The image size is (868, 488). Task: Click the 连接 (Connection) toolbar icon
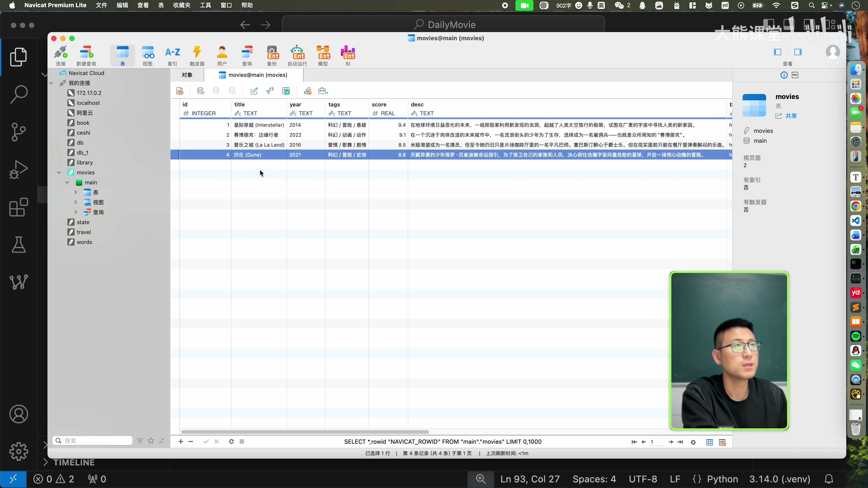(61, 56)
